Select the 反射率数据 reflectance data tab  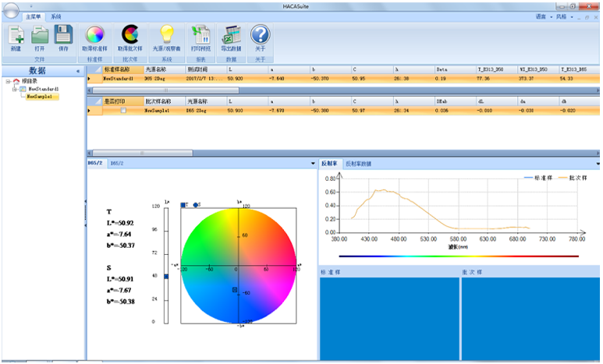coord(358,164)
